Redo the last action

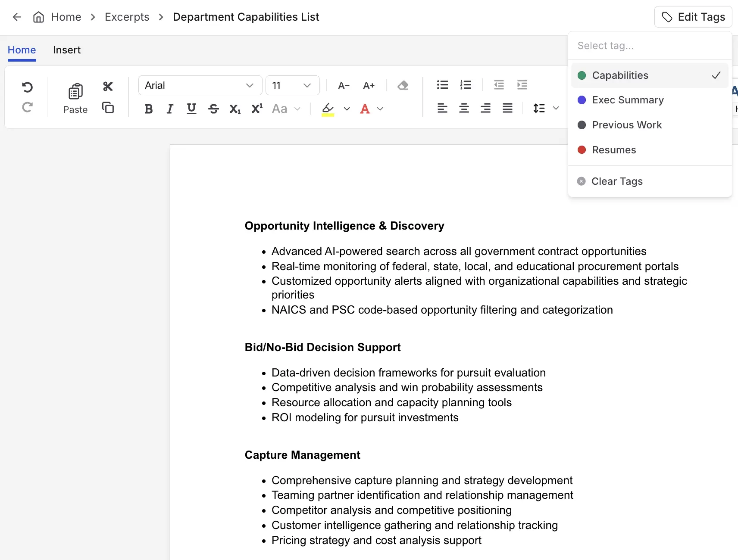coord(28,107)
